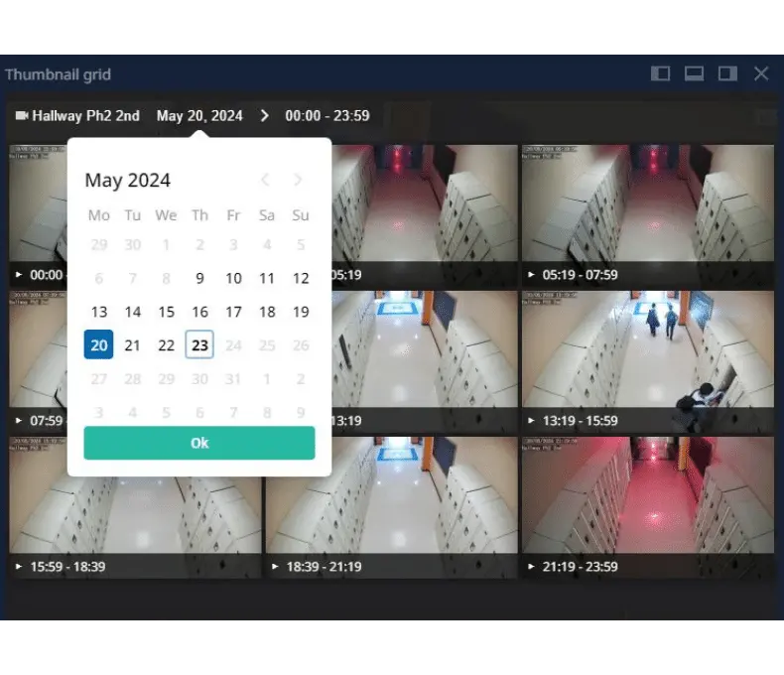Go to next day with chevron arrow

265,116
